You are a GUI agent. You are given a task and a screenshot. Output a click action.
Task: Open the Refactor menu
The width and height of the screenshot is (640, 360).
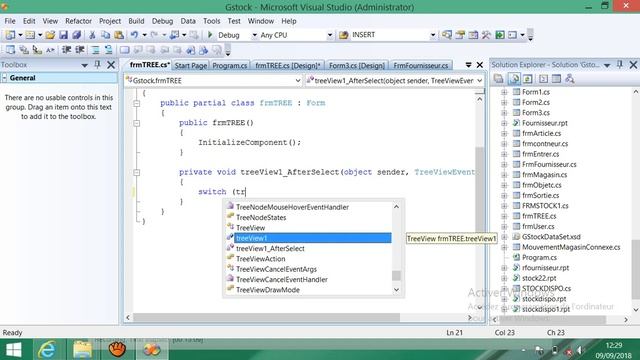pyautogui.click(x=78, y=21)
